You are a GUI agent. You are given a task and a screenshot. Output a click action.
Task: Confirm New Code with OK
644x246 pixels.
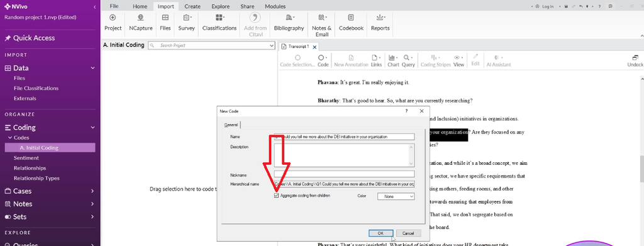380,233
